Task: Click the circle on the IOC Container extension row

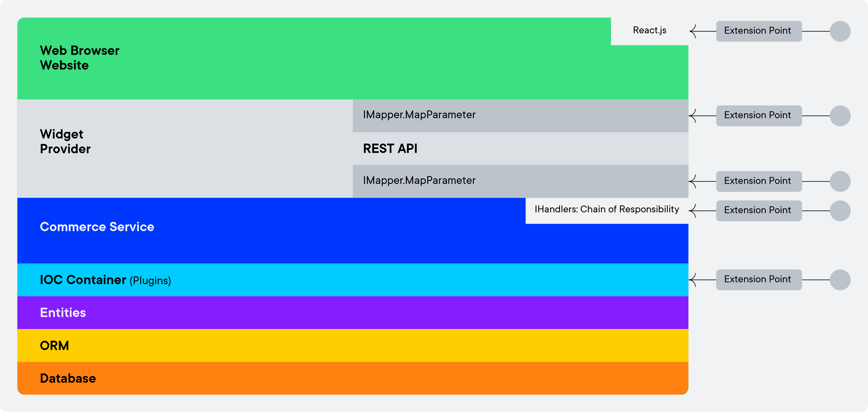Action: (x=840, y=279)
